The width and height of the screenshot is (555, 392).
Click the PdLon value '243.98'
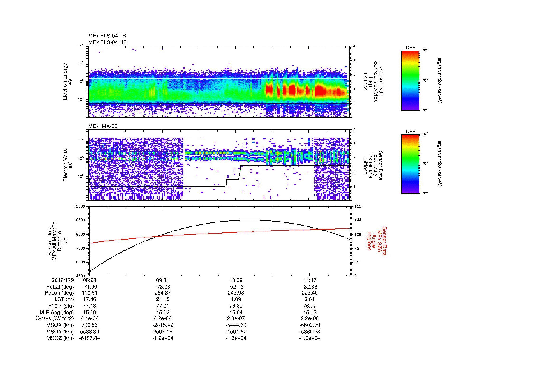tap(236, 293)
